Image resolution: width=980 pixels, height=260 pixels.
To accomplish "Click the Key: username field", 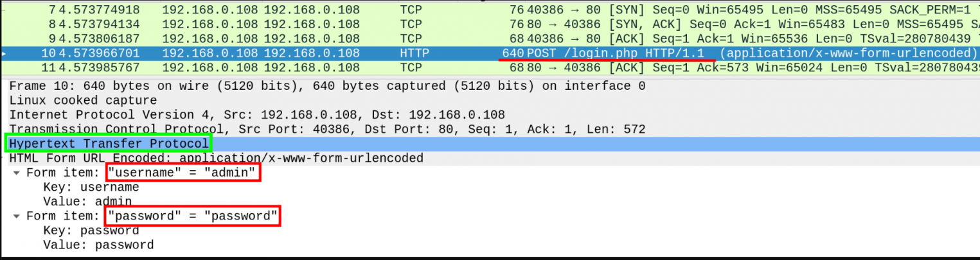I will pos(91,187).
